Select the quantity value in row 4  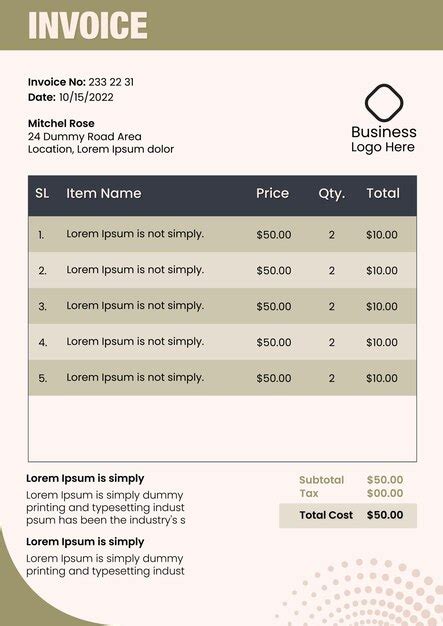[332, 342]
